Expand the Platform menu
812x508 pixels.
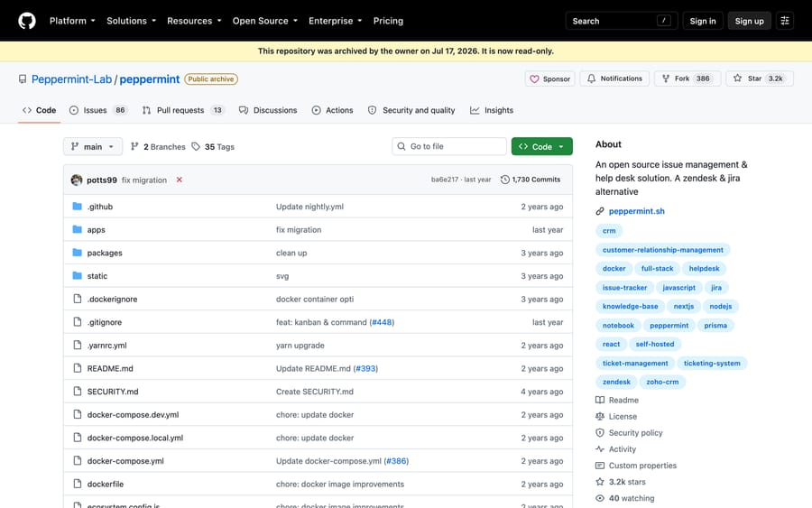pyautogui.click(x=72, y=21)
